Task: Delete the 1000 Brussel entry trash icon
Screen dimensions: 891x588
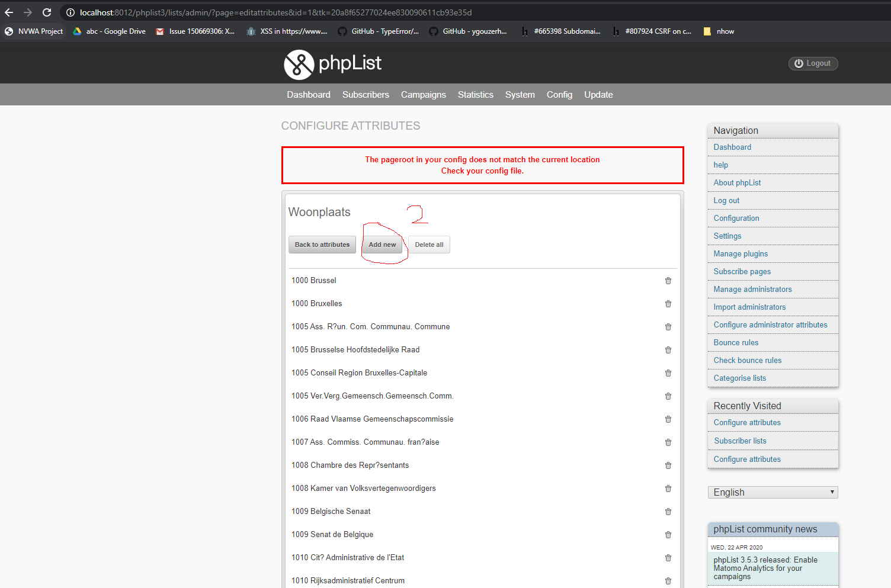Action: point(668,281)
